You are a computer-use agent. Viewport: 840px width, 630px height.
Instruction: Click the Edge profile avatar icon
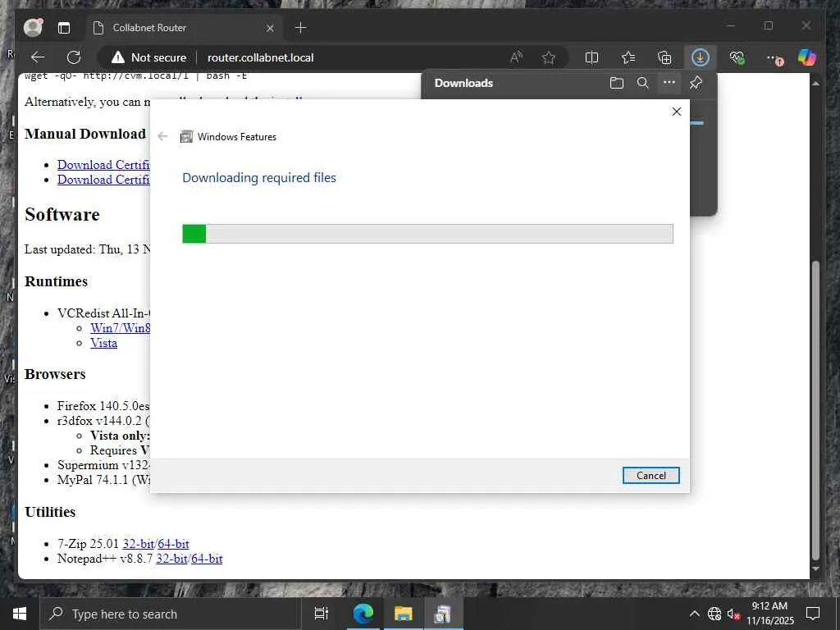(33, 27)
